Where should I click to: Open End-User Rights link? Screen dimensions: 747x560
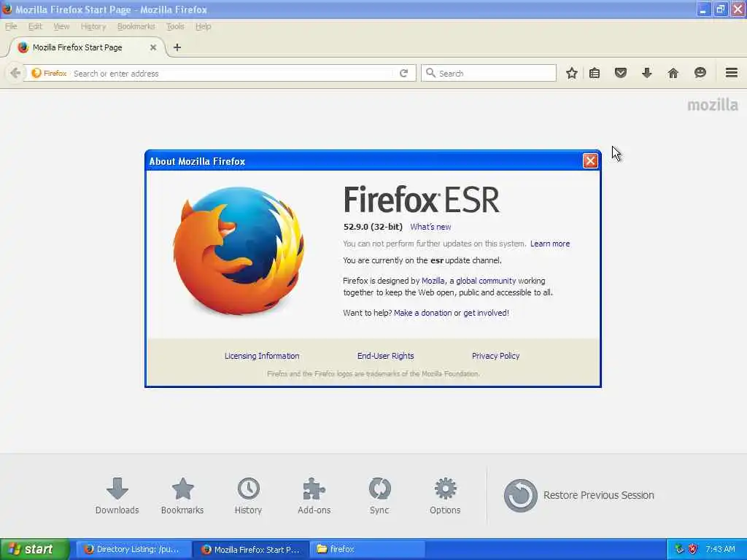click(385, 356)
